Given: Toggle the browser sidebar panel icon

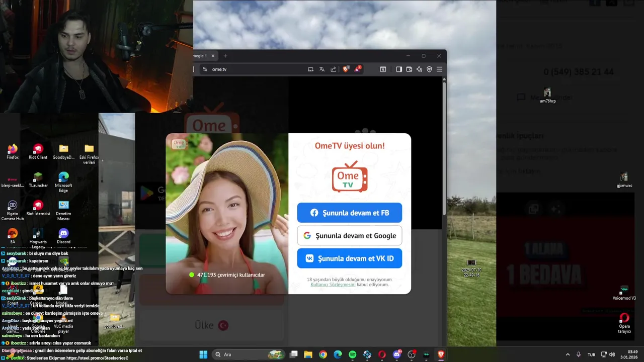Looking at the screenshot, I should coord(399,69).
